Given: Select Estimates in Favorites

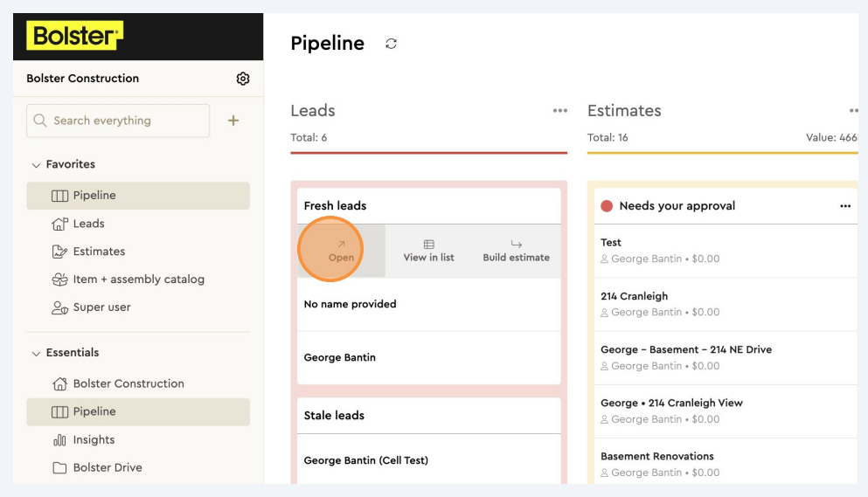Looking at the screenshot, I should click(99, 252).
